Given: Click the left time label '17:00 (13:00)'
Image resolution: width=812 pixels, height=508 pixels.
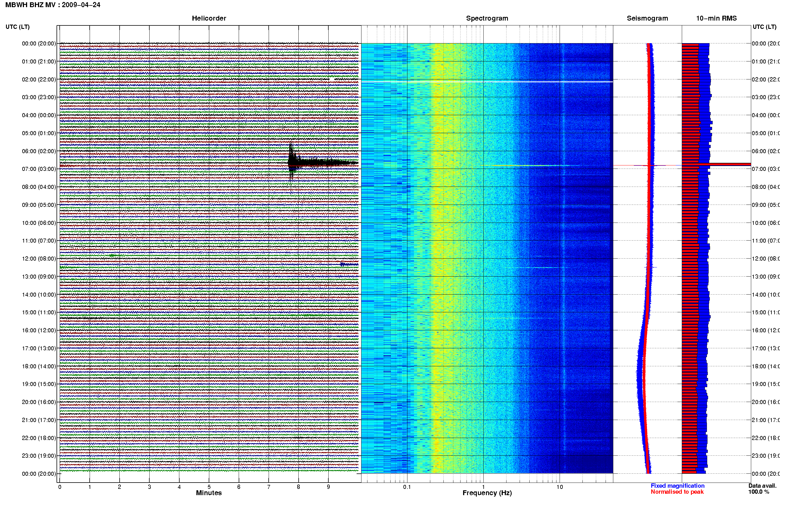Looking at the screenshot, I should [39, 348].
